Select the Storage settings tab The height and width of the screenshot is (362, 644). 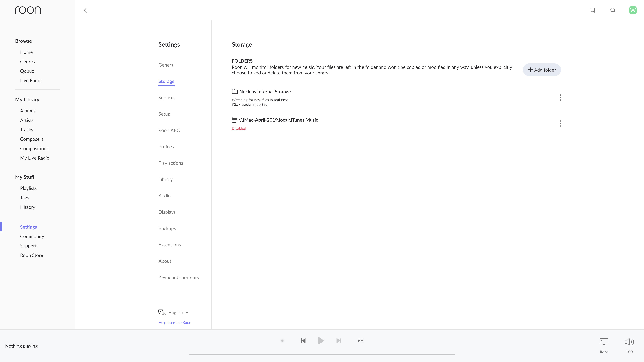167,81
